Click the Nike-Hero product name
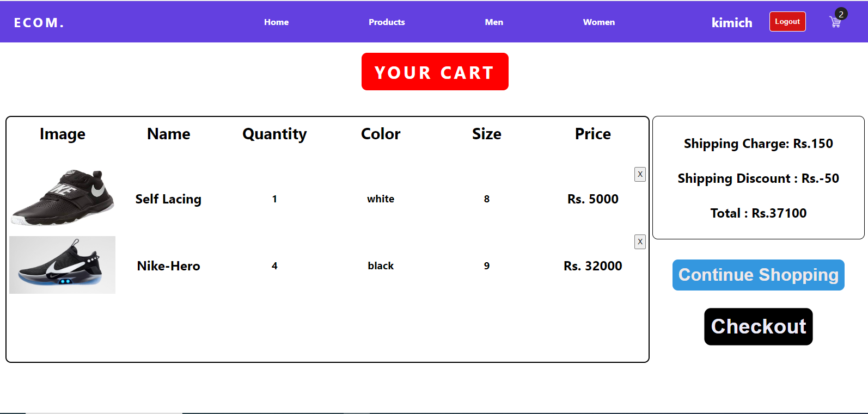Screen dimensions: 868x414 click(x=168, y=265)
